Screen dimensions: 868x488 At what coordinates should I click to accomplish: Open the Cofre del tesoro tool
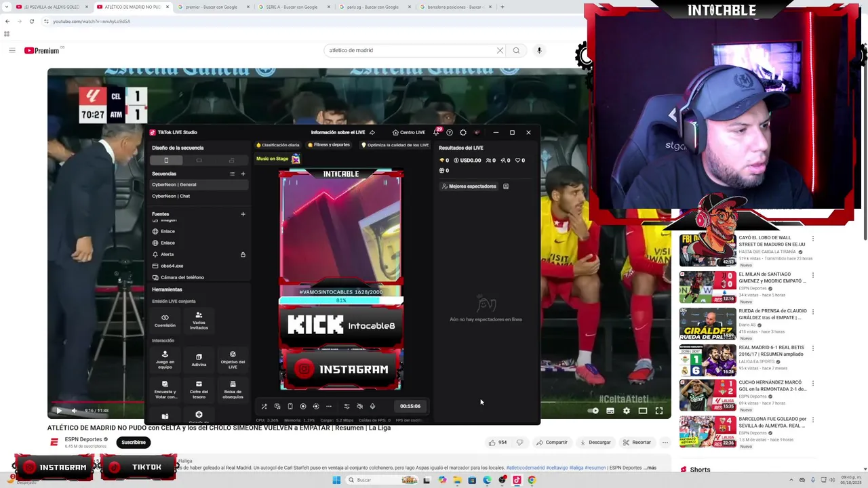point(199,390)
